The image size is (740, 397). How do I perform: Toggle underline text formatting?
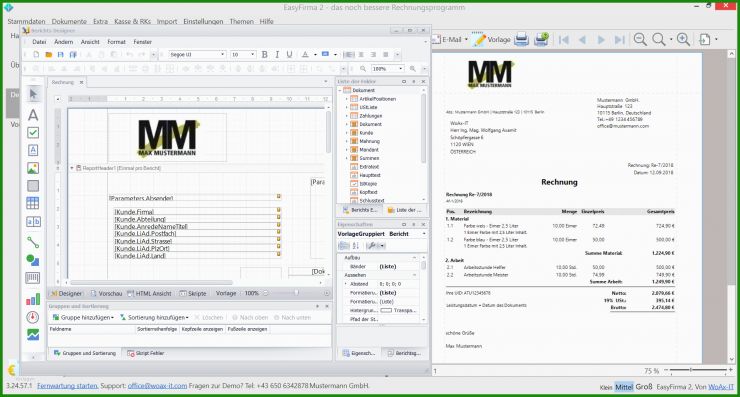289,55
